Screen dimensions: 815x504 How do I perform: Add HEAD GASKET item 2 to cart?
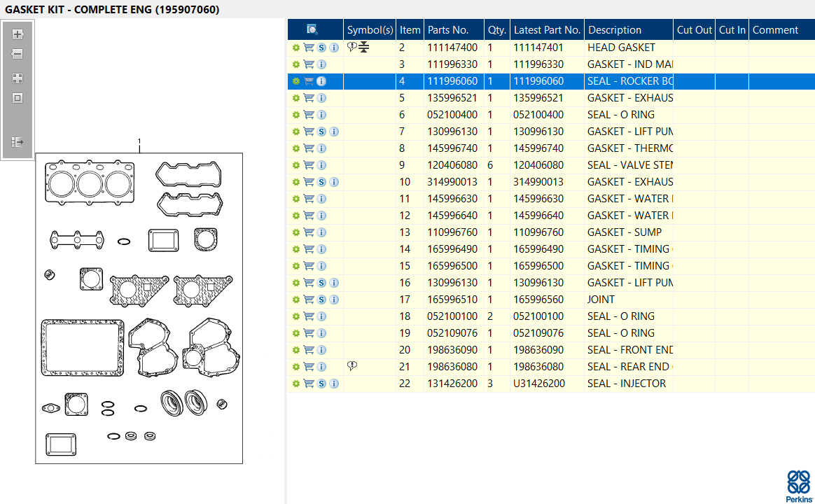pyautogui.click(x=309, y=48)
